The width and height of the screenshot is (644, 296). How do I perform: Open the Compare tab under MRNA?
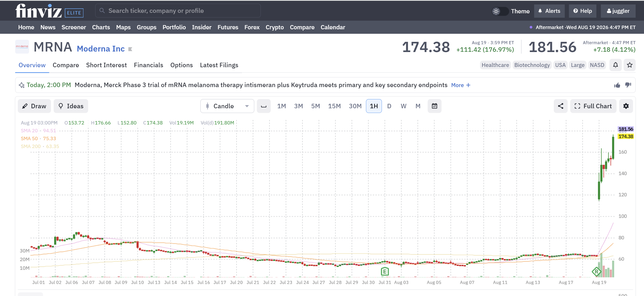click(66, 65)
